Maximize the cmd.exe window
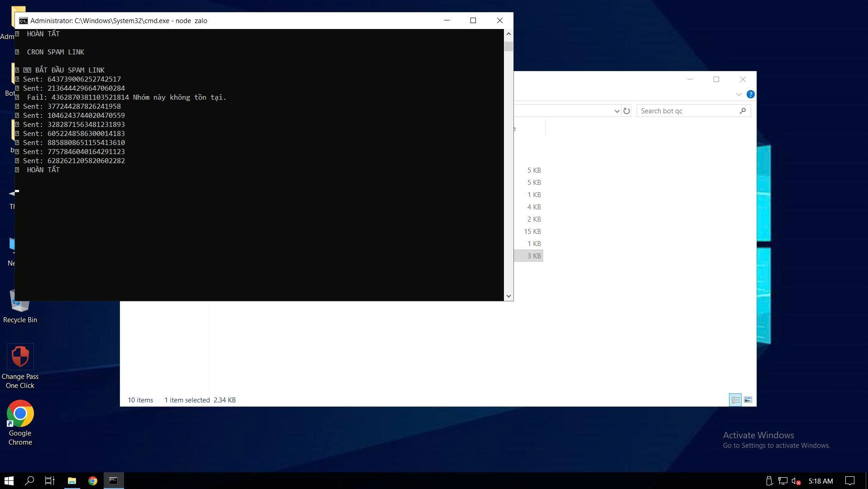Image resolution: width=868 pixels, height=489 pixels. (473, 20)
